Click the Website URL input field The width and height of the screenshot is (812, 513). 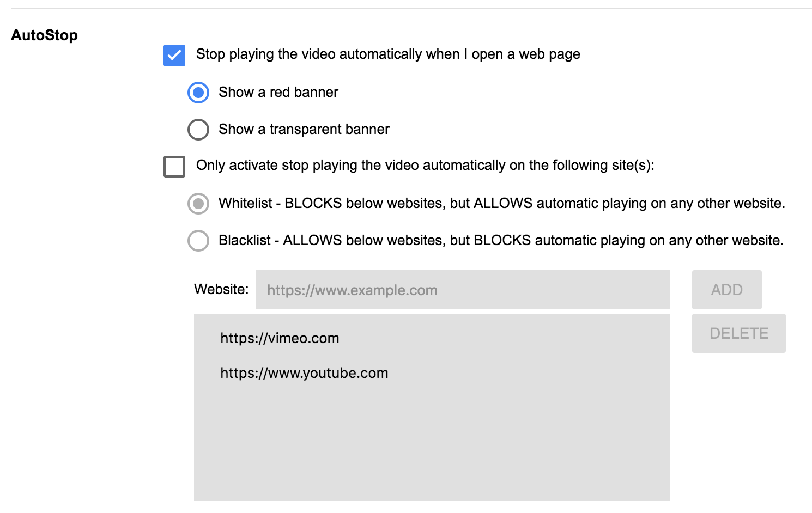[x=463, y=290]
